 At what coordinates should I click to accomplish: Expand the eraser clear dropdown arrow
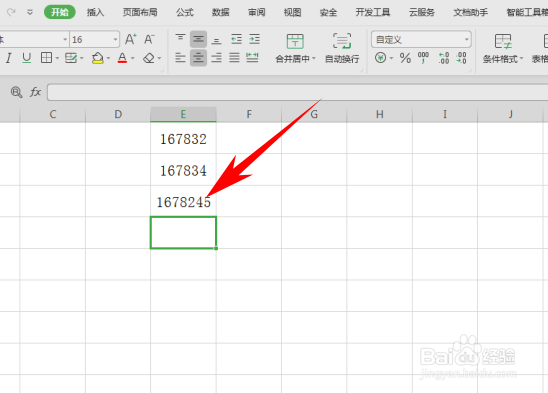click(159, 58)
